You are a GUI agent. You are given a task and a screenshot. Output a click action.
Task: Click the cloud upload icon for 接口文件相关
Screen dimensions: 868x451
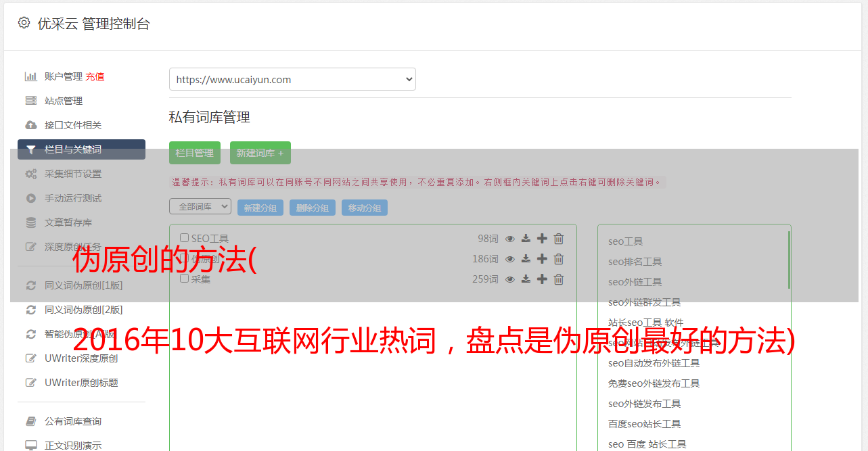[x=31, y=125]
